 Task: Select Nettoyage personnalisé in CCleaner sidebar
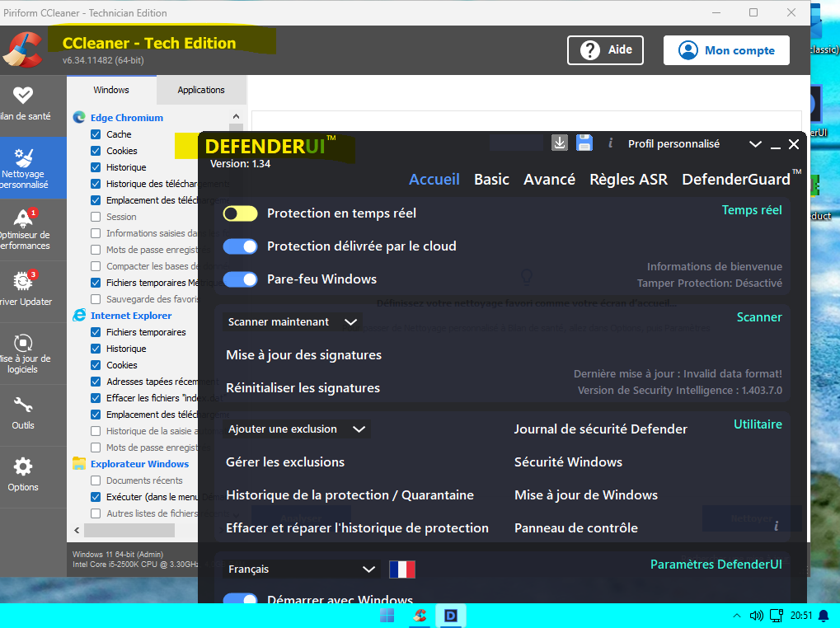click(x=26, y=167)
